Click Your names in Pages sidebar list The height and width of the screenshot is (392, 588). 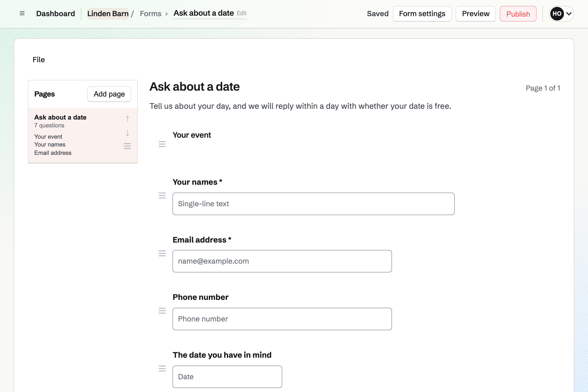(x=50, y=145)
